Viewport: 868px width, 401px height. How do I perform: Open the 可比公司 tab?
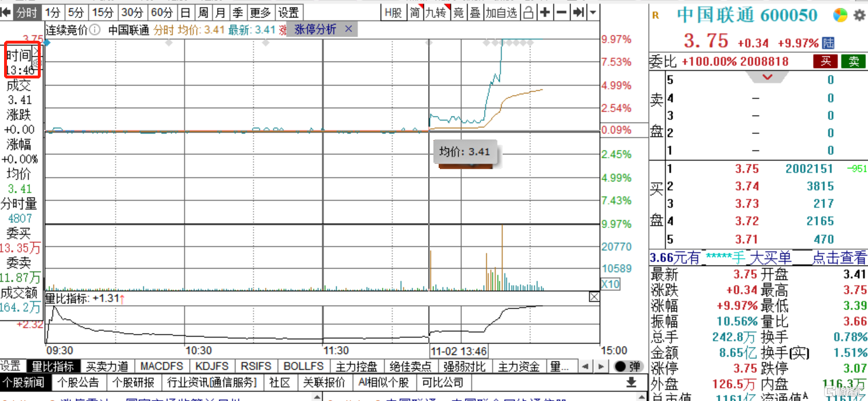point(443,382)
